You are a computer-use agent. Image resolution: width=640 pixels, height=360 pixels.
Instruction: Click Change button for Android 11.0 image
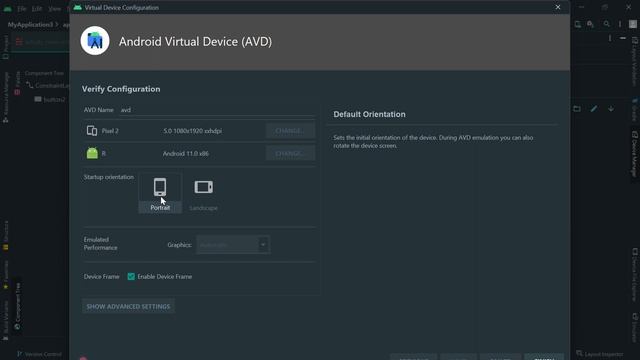click(x=290, y=153)
